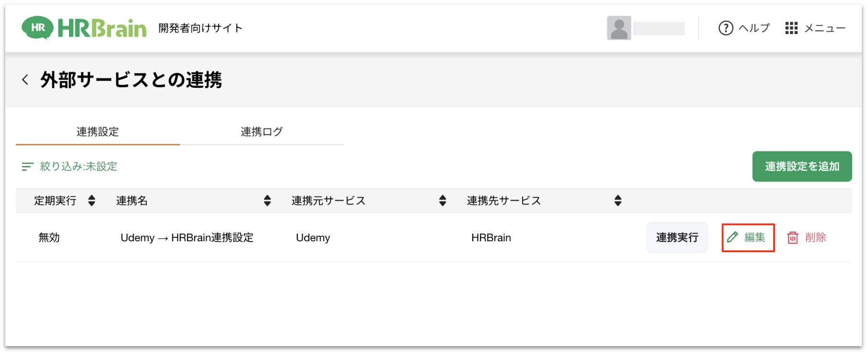Select the Udemy → HRBrain連携設定 row name

point(187,238)
